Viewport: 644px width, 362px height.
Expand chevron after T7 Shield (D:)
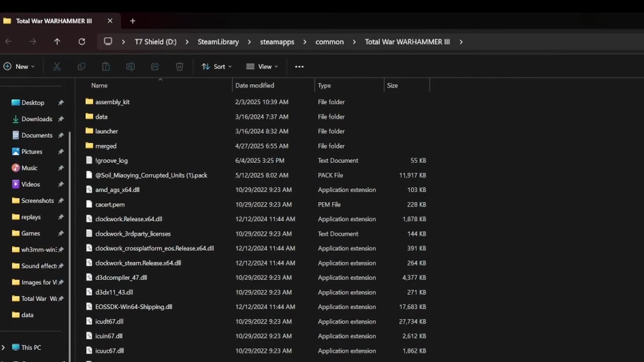(x=187, y=42)
